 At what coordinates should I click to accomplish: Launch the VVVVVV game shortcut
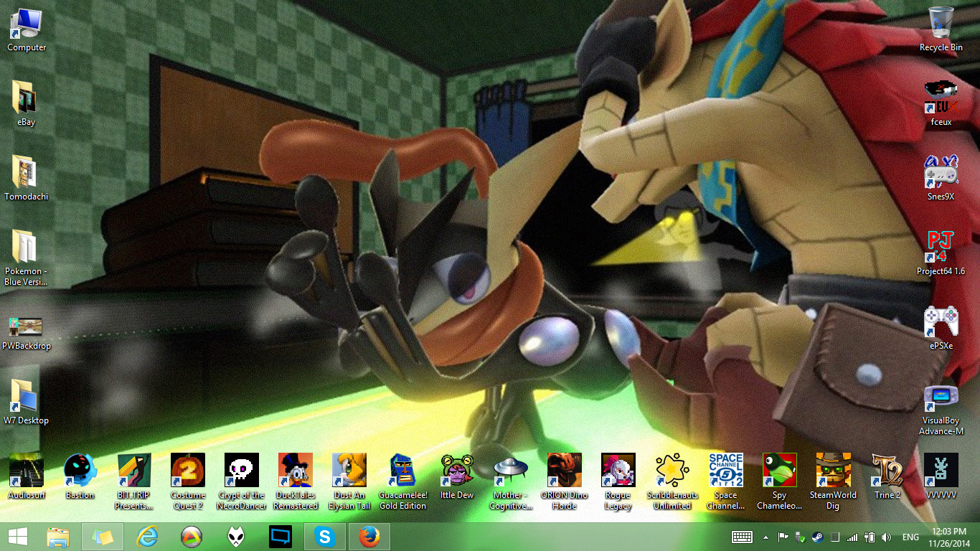coord(941,476)
